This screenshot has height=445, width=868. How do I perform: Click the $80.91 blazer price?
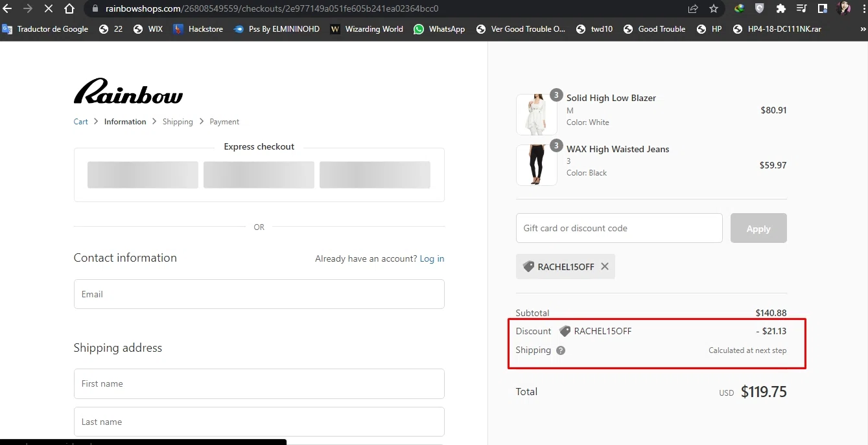773,110
